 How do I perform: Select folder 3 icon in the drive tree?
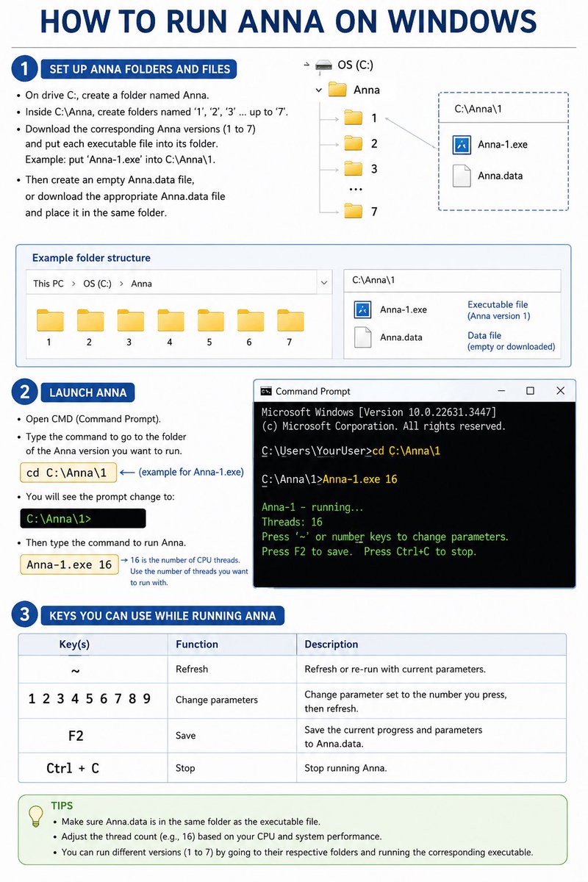point(354,168)
